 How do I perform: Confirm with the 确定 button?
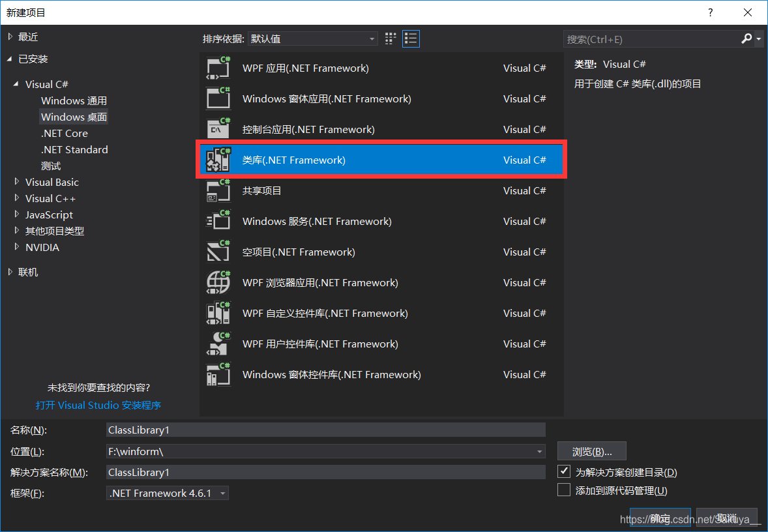click(x=660, y=518)
